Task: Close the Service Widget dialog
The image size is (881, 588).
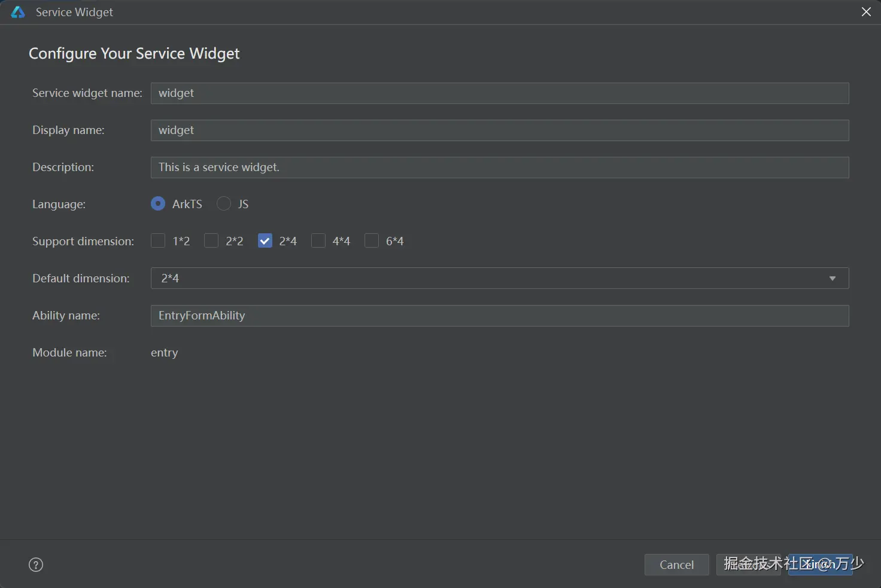Action: click(866, 12)
